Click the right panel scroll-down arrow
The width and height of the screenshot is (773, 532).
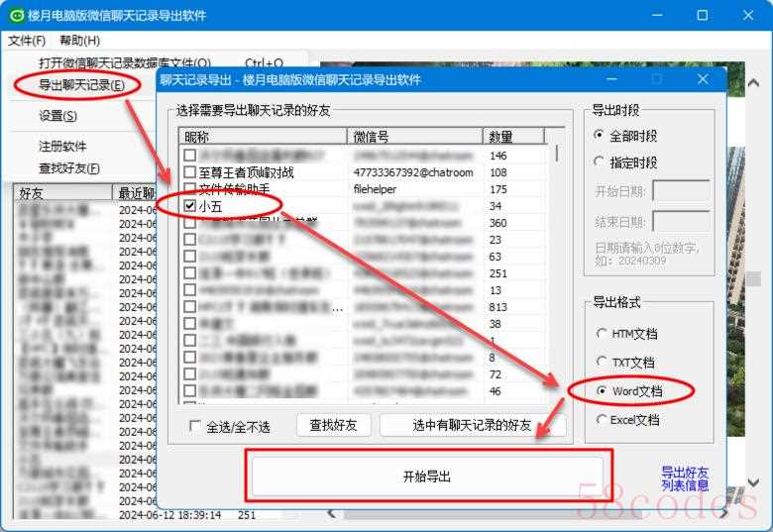(x=753, y=482)
